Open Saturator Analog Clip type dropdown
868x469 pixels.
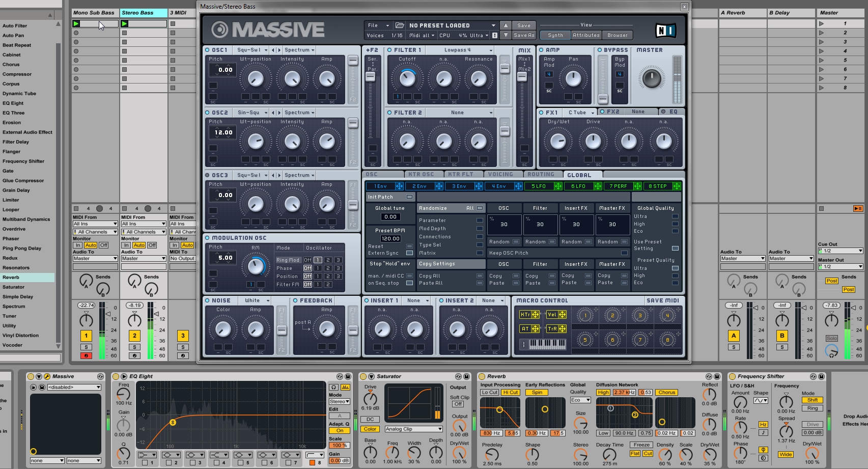(x=413, y=429)
